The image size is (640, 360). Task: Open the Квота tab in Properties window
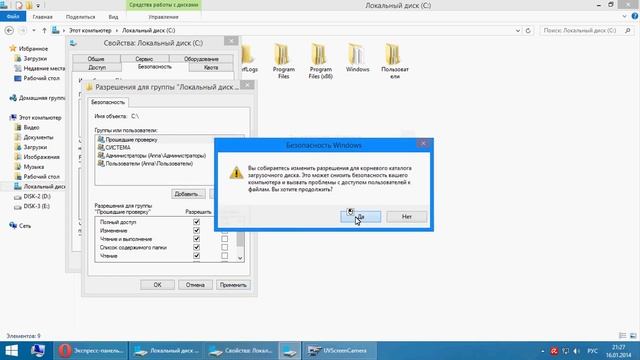tap(211, 67)
